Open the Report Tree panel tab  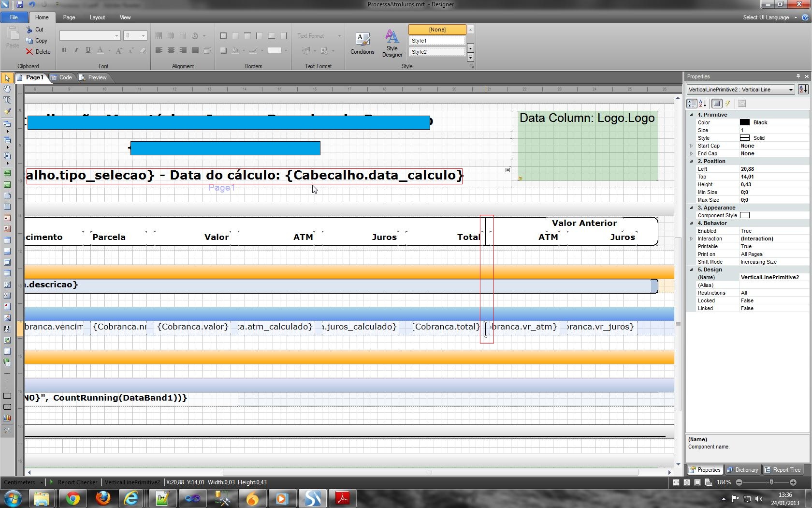click(783, 470)
